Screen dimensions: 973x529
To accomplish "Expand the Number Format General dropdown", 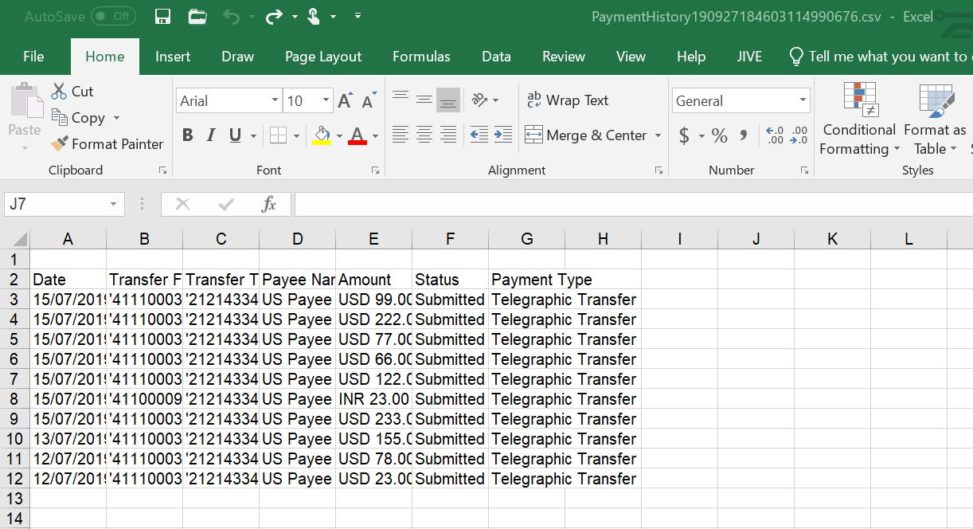I will (x=802, y=101).
